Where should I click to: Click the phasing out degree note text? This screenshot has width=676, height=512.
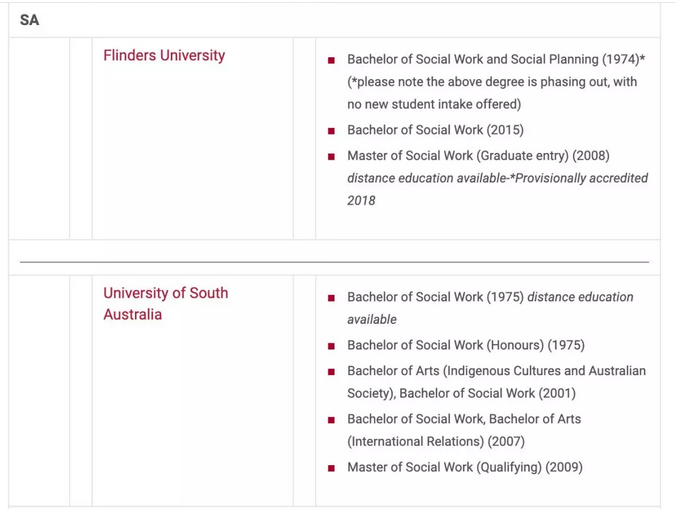pos(491,93)
